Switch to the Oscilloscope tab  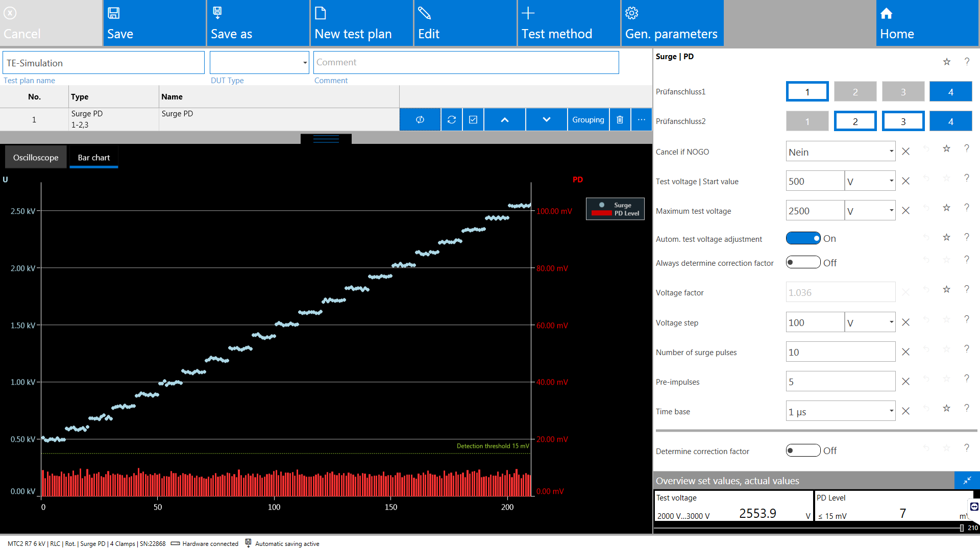pos(36,158)
